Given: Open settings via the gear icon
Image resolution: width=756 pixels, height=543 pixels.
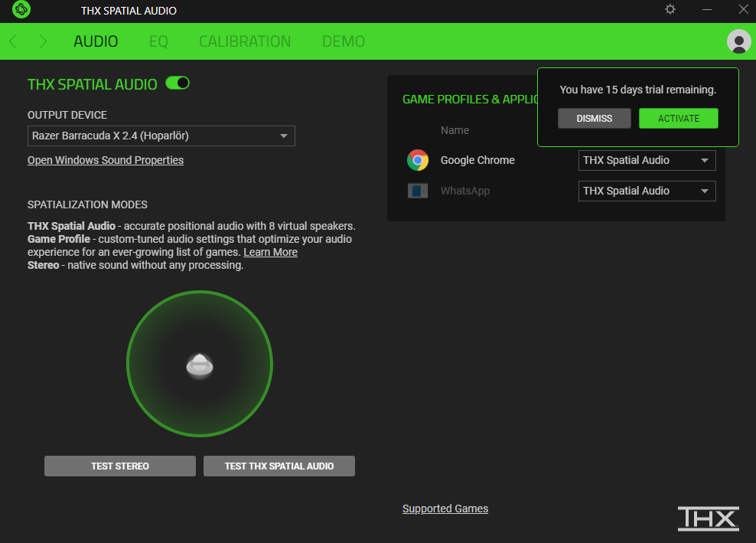Looking at the screenshot, I should [670, 9].
